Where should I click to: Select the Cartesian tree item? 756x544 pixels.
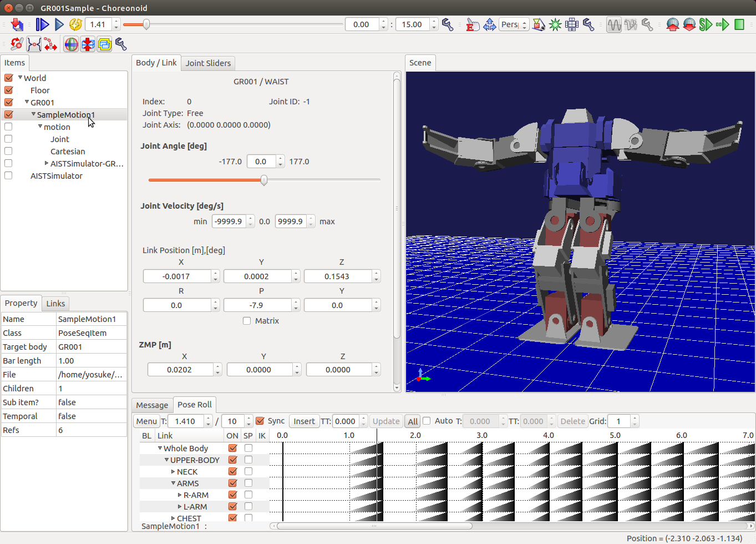pyautogui.click(x=68, y=151)
